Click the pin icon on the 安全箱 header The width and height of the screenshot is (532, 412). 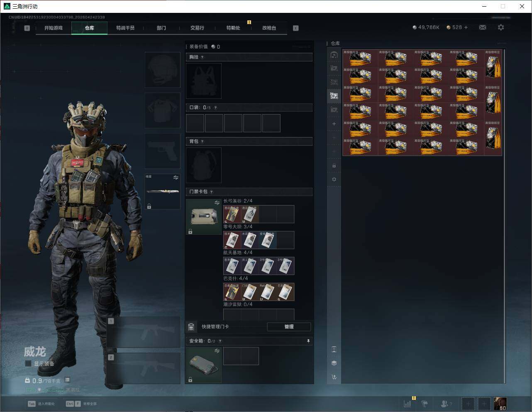308,341
